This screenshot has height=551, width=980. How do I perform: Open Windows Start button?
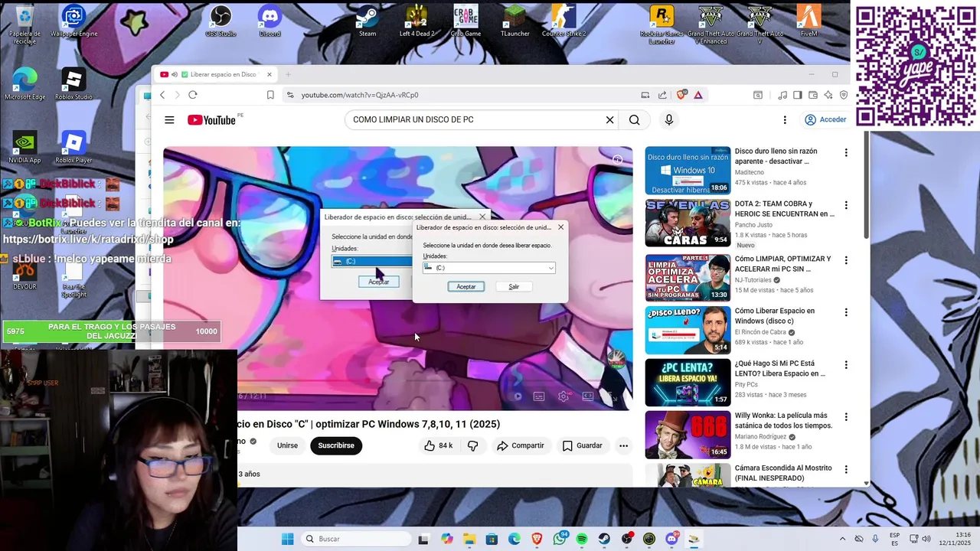coord(287,539)
